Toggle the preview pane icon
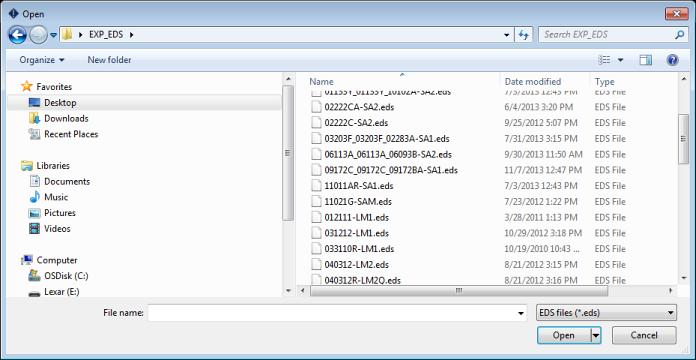The width and height of the screenshot is (696, 360). tap(645, 60)
